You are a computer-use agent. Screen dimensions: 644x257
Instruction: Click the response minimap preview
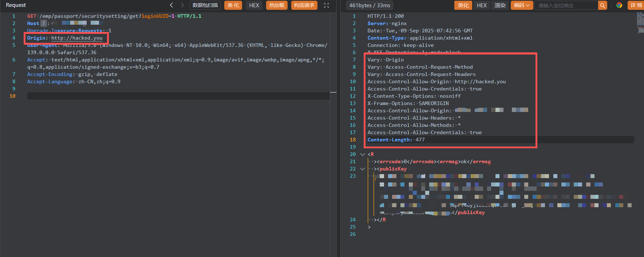[640, 23]
